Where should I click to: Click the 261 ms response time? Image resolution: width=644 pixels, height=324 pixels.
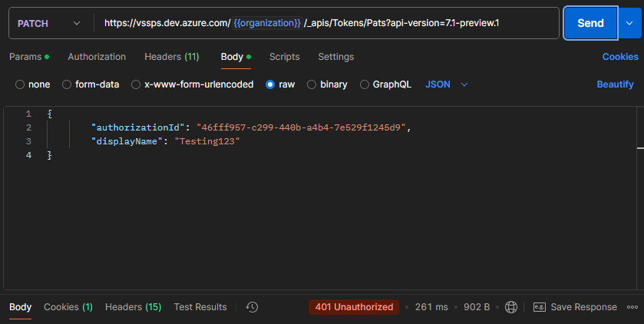pyautogui.click(x=431, y=307)
